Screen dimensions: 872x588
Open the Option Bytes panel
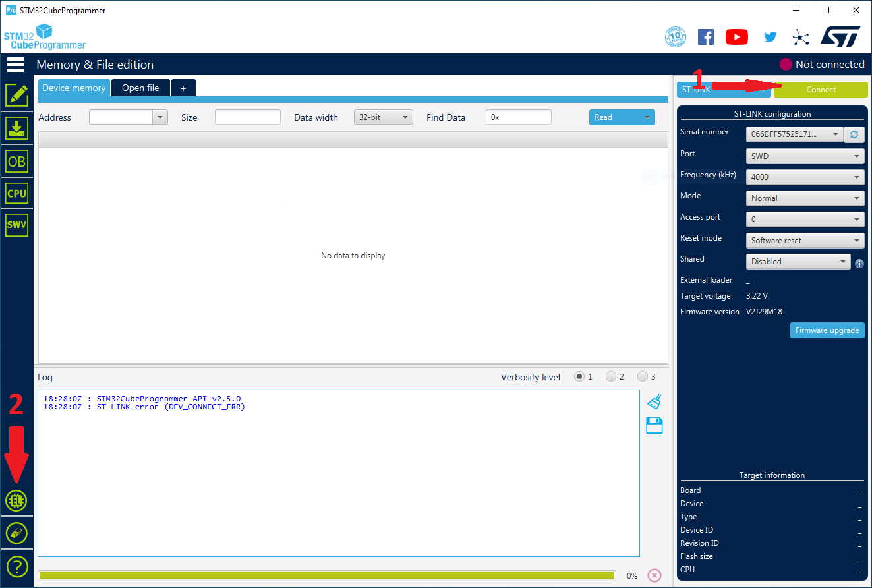coord(17,161)
